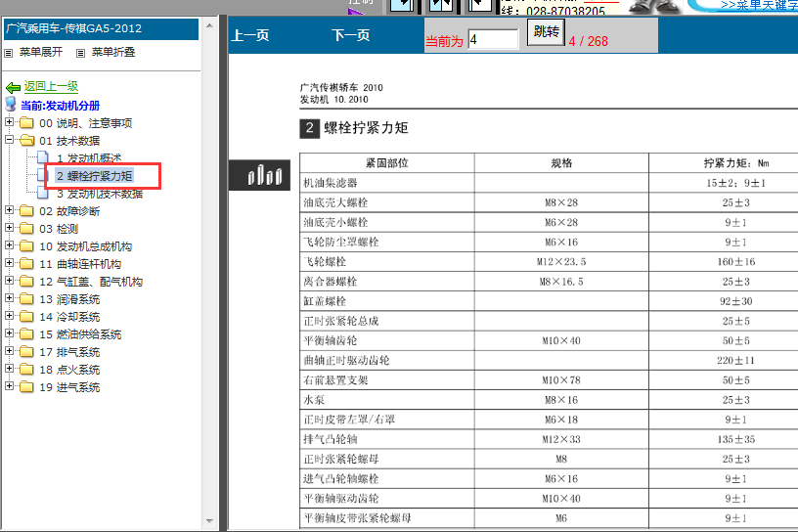
Task: Select 2 螺栓拧紧力矩 tree item
Action: 95,176
